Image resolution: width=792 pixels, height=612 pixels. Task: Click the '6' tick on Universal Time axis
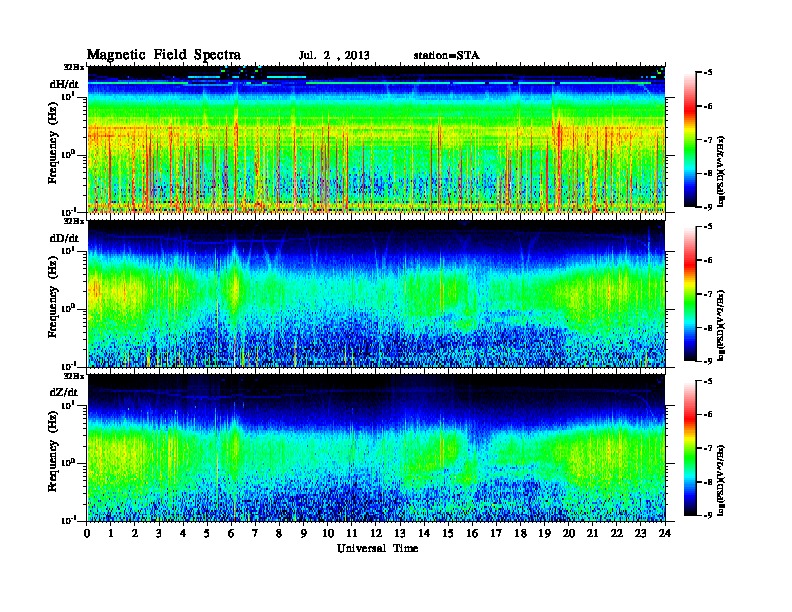pos(231,533)
